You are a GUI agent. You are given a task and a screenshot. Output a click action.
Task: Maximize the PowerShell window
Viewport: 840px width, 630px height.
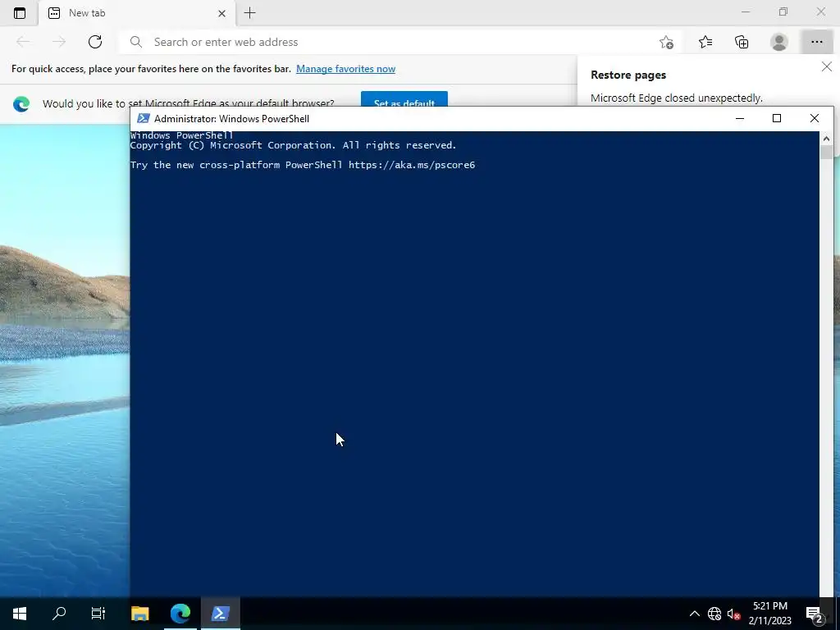pyautogui.click(x=777, y=118)
